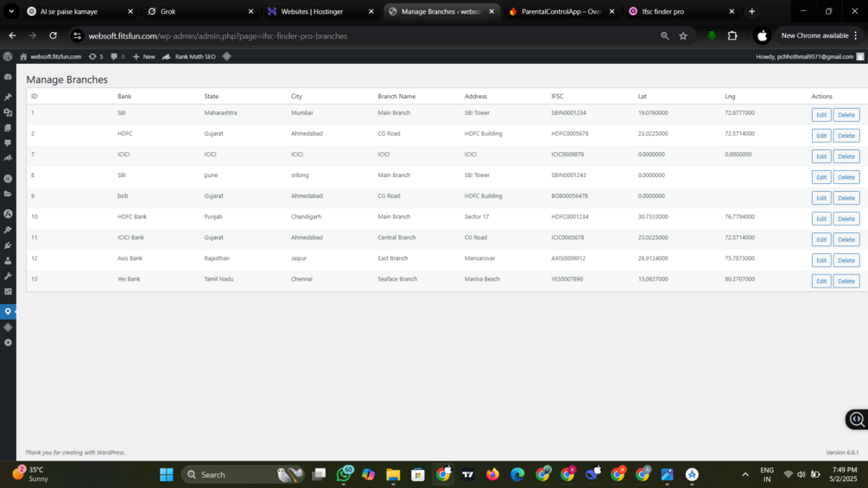Open weather widget showing 35°C Sunny

pos(31,474)
